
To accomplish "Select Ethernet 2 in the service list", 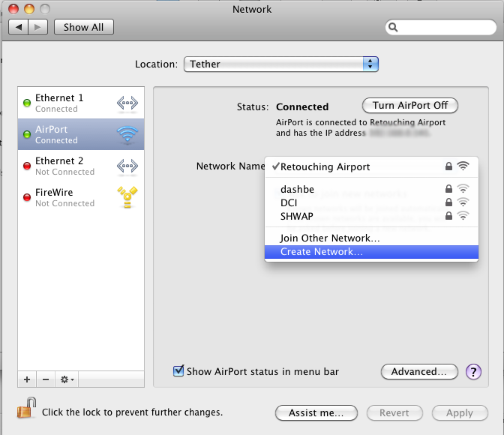I will pos(81,166).
